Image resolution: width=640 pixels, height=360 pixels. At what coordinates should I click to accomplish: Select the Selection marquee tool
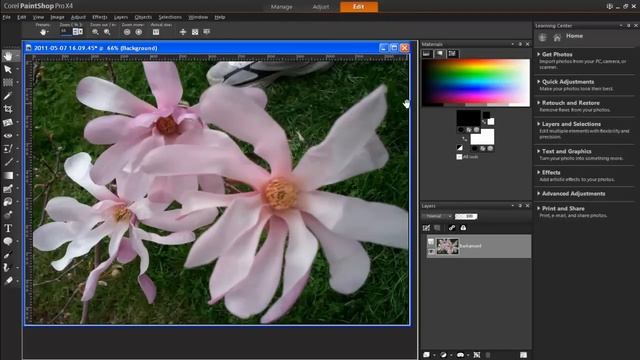pos(8,82)
